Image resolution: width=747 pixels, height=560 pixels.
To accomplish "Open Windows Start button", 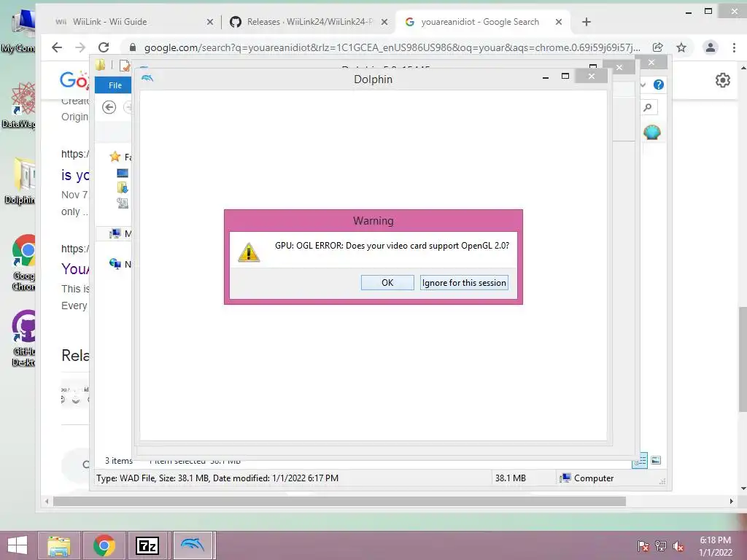I will [18, 545].
